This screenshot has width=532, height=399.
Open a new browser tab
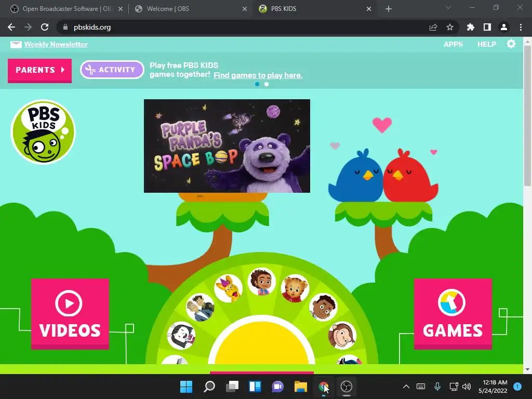(389, 9)
